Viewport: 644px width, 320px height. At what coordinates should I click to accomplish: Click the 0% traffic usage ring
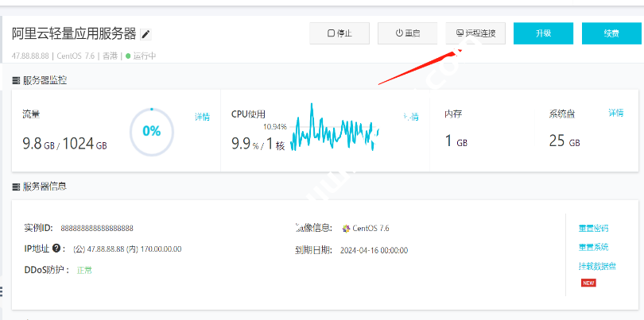pos(152,131)
